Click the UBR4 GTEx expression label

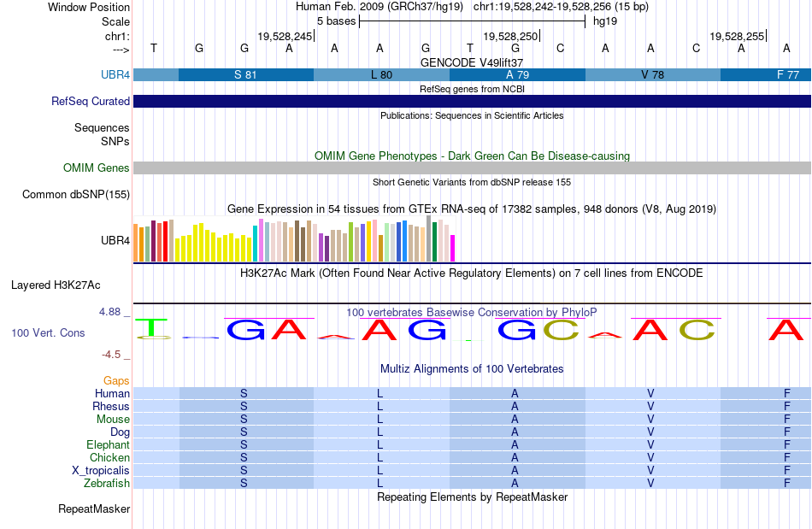(115, 240)
